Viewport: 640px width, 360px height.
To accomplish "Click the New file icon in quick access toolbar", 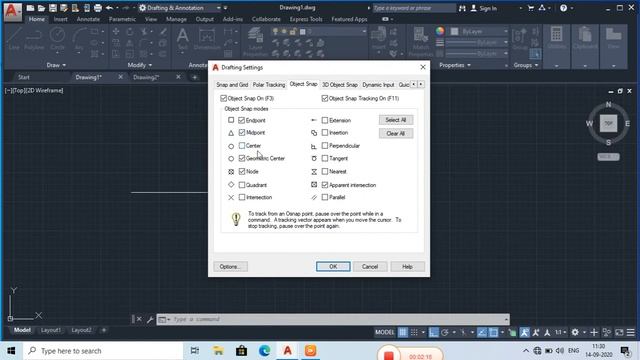I will pos(30,8).
